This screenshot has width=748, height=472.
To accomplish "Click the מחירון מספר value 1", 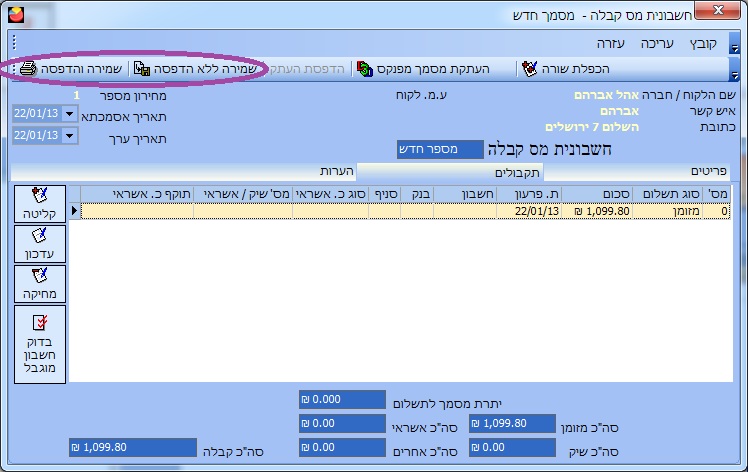I will (x=76, y=95).
